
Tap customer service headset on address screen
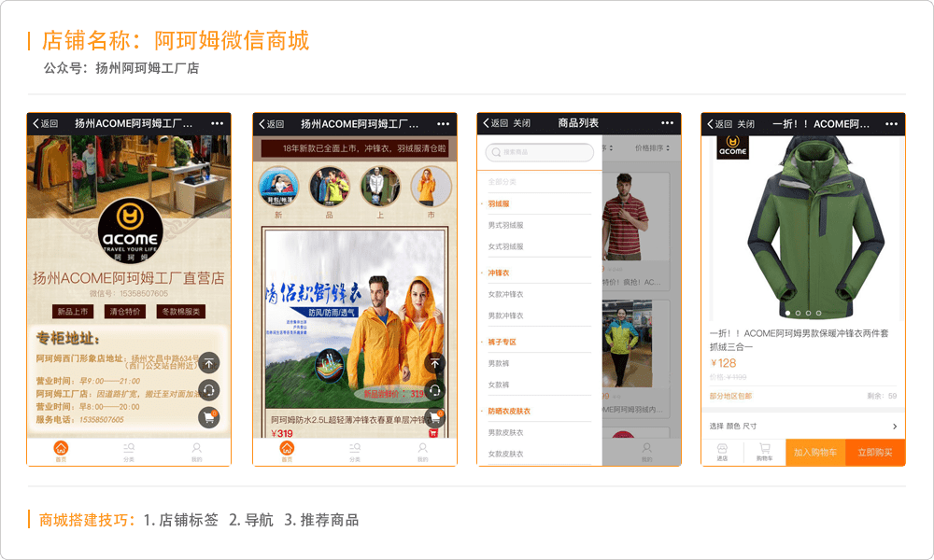point(208,390)
